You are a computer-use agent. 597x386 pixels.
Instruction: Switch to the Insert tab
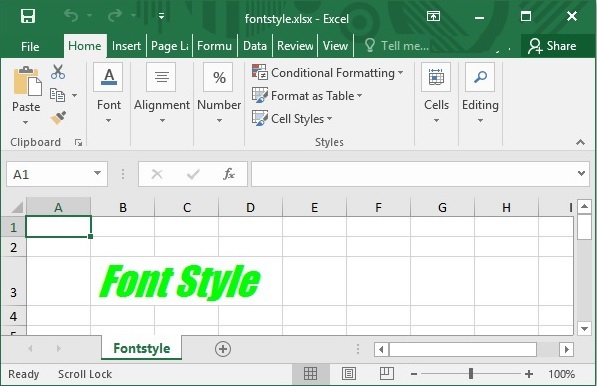click(126, 46)
